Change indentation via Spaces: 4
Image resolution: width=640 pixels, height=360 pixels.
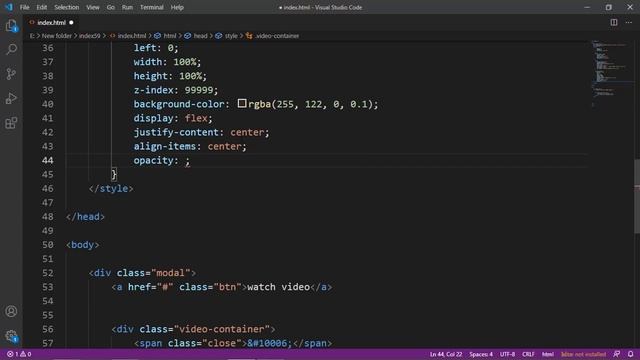click(481, 354)
